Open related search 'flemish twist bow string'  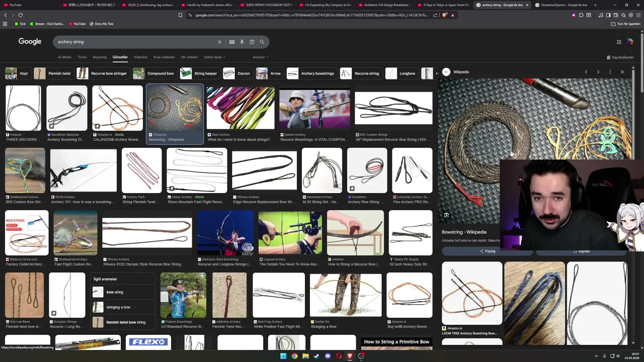123,322
